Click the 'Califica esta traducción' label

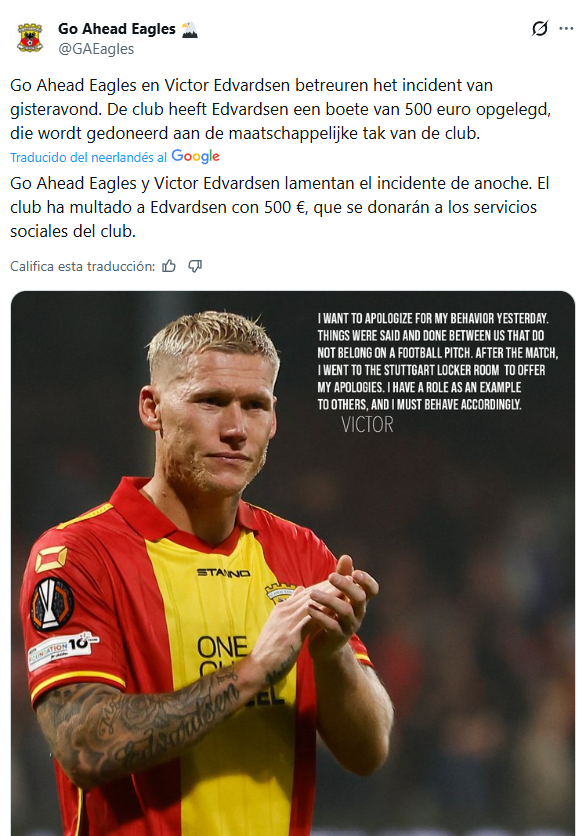83,267
